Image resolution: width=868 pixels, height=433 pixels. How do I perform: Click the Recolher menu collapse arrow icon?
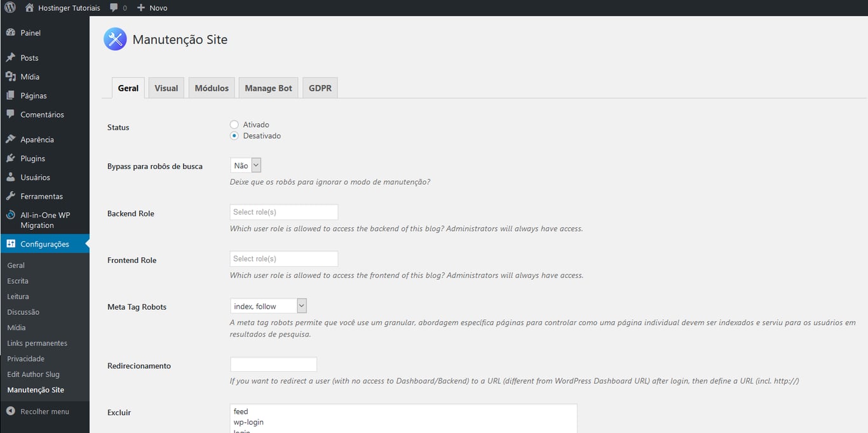coord(10,411)
